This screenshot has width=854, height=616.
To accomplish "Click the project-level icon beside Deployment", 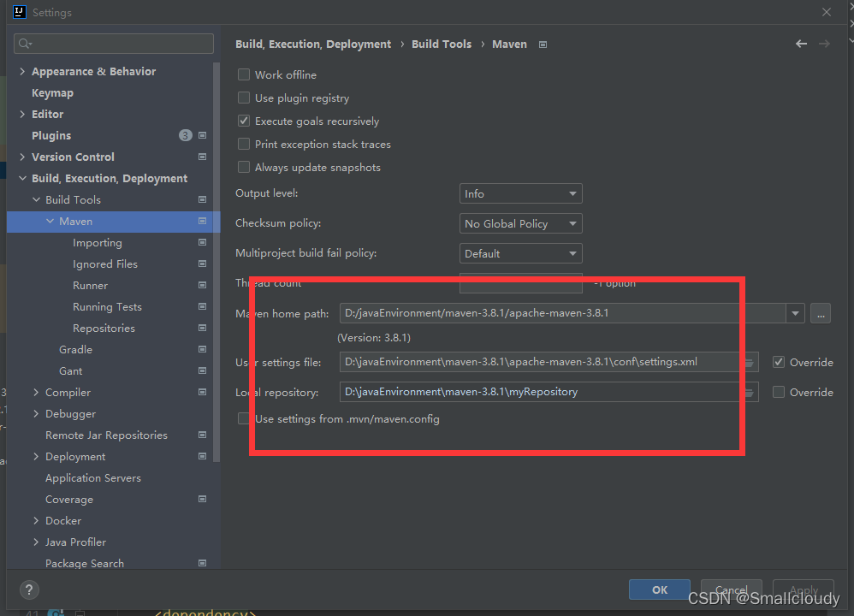I will tap(202, 456).
